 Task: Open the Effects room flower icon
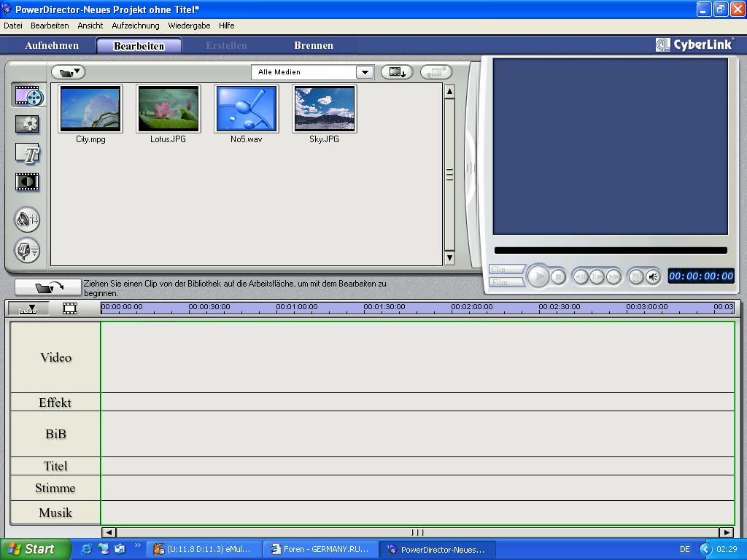point(27,124)
